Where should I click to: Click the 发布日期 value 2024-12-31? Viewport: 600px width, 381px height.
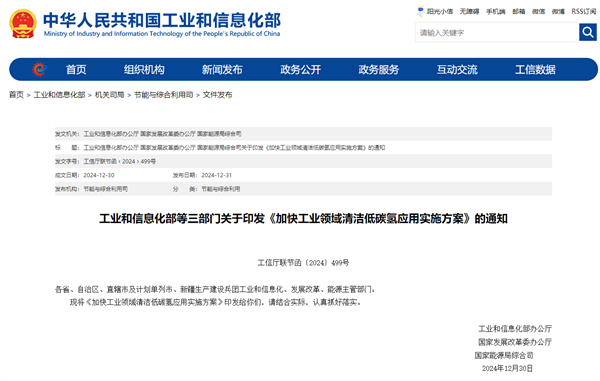217,175
